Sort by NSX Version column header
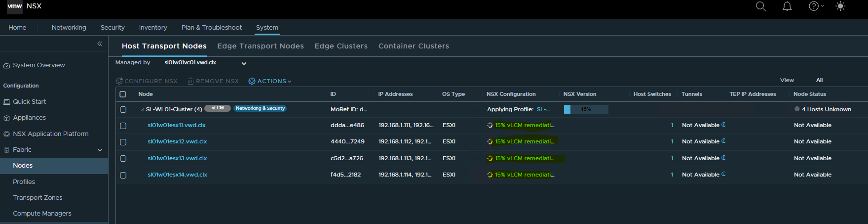The image size is (868, 224). point(580,94)
